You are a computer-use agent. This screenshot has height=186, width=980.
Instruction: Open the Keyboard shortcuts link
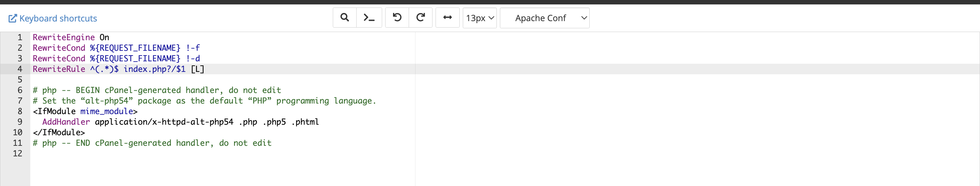tap(53, 18)
